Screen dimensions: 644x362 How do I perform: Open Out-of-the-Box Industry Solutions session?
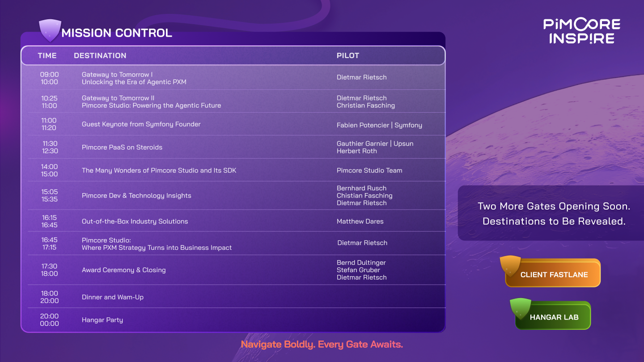click(x=135, y=221)
